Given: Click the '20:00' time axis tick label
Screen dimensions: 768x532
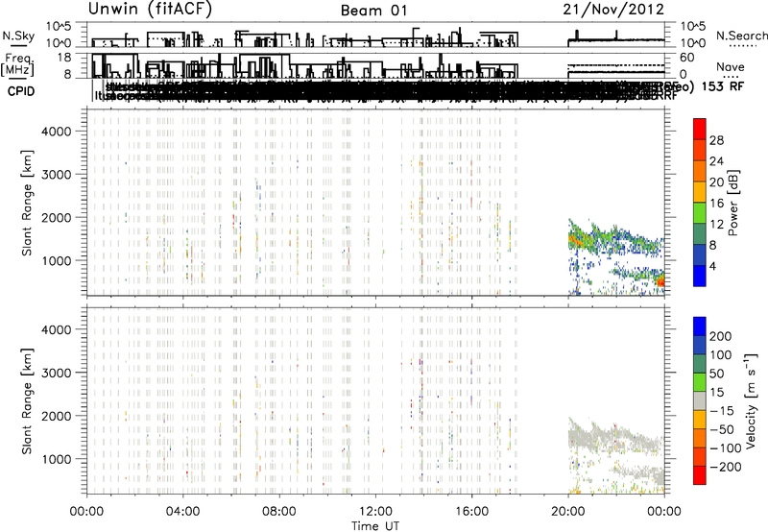Looking at the screenshot, I should pyautogui.click(x=568, y=512).
